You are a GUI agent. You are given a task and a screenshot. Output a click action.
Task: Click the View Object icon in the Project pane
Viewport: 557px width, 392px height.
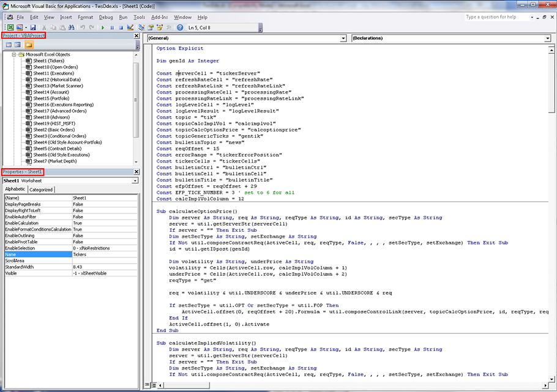click(x=17, y=45)
